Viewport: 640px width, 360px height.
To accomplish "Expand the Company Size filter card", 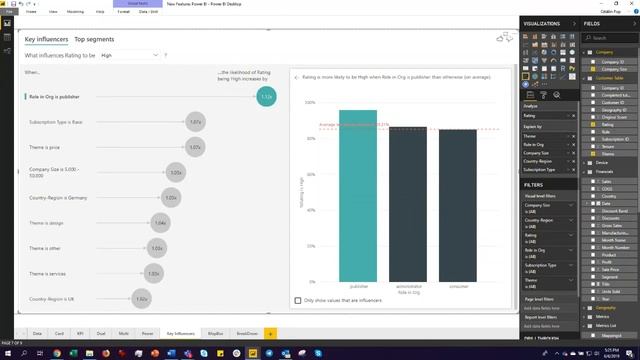I will point(571,205).
